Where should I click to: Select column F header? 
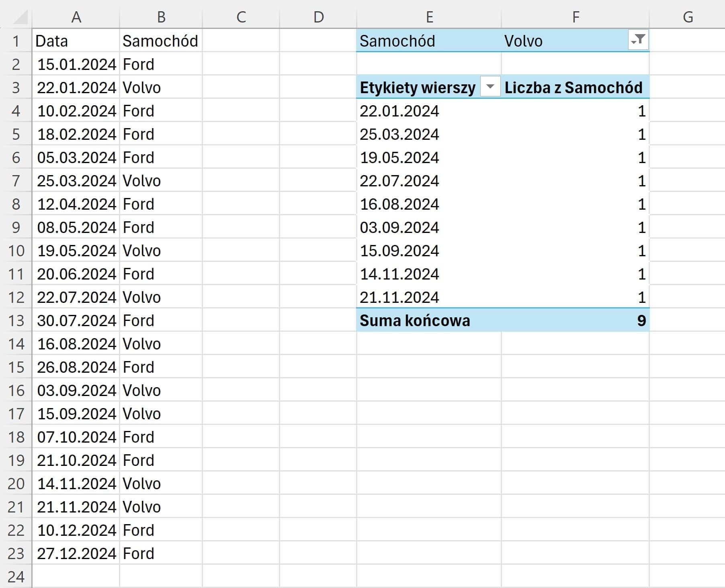click(x=575, y=17)
